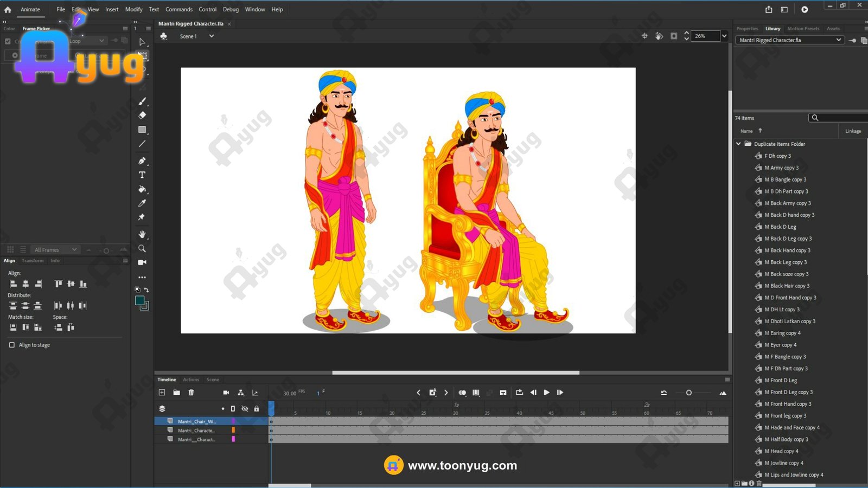This screenshot has height=488, width=868.
Task: Toggle hide all layers eye icon
Action: (x=245, y=409)
